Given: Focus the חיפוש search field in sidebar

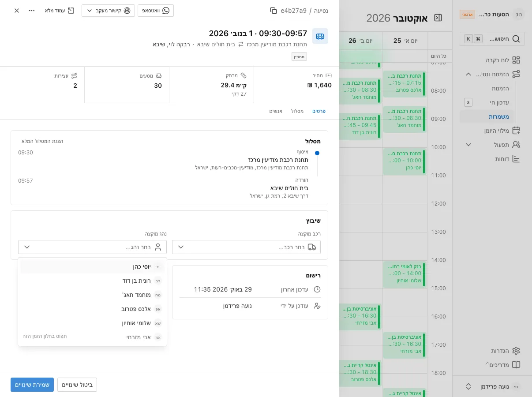Looking at the screenshot, I should click(492, 39).
